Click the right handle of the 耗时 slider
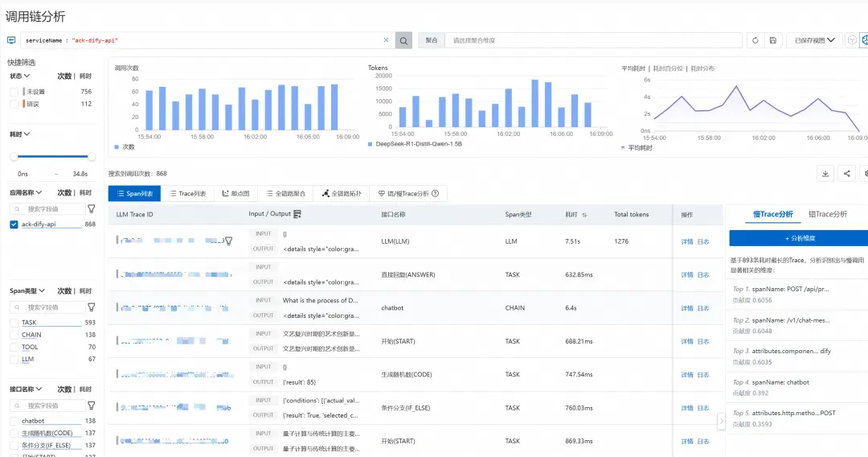Screen dimensions: 868x457 pyautogui.click(x=92, y=157)
